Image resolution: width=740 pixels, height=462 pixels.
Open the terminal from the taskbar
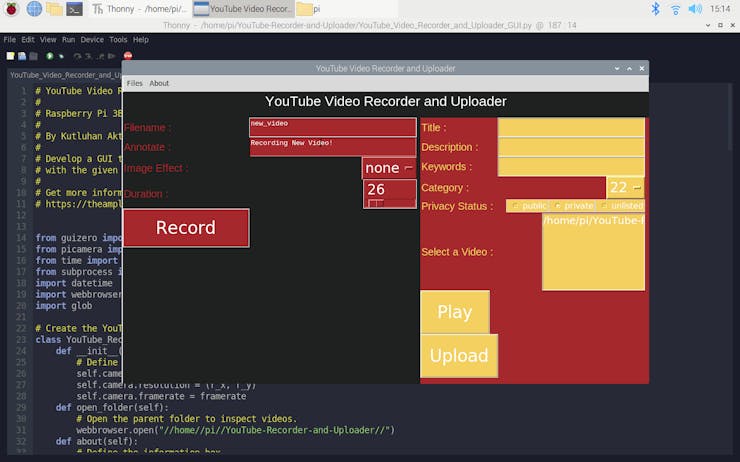click(74, 9)
